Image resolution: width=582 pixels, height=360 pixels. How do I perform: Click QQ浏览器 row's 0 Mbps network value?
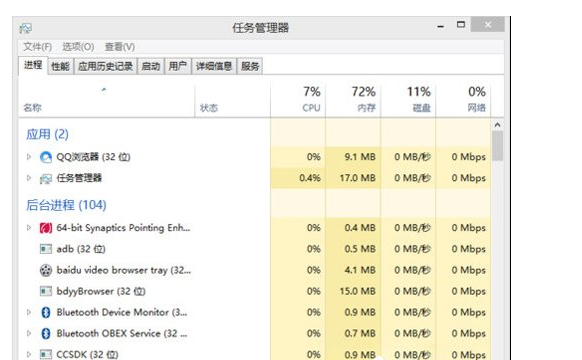[x=468, y=157]
